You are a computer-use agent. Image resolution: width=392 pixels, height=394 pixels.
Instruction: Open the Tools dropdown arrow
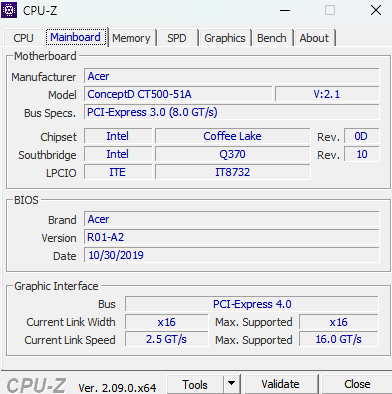pyautogui.click(x=231, y=384)
